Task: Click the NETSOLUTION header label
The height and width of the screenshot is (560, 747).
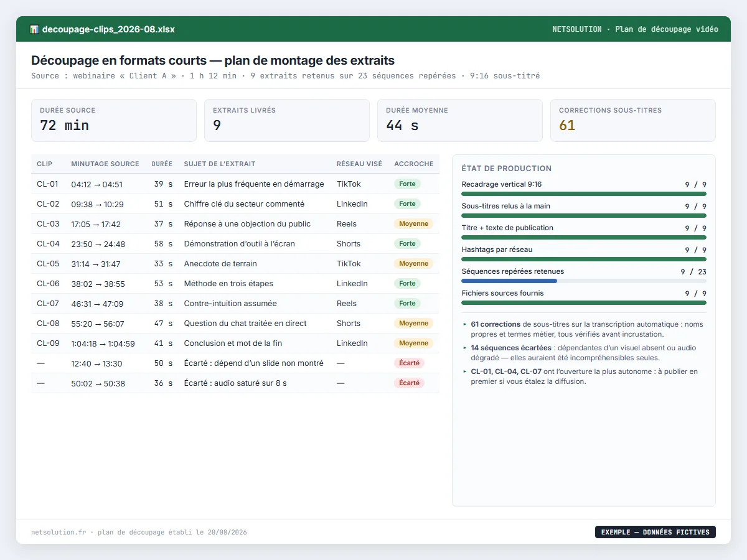Action: [577, 29]
